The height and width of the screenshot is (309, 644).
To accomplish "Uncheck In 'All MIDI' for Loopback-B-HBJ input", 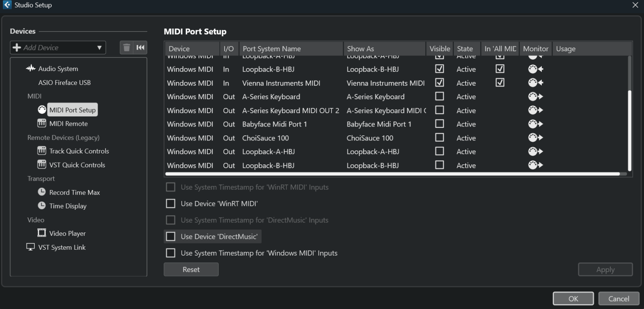I will (500, 69).
